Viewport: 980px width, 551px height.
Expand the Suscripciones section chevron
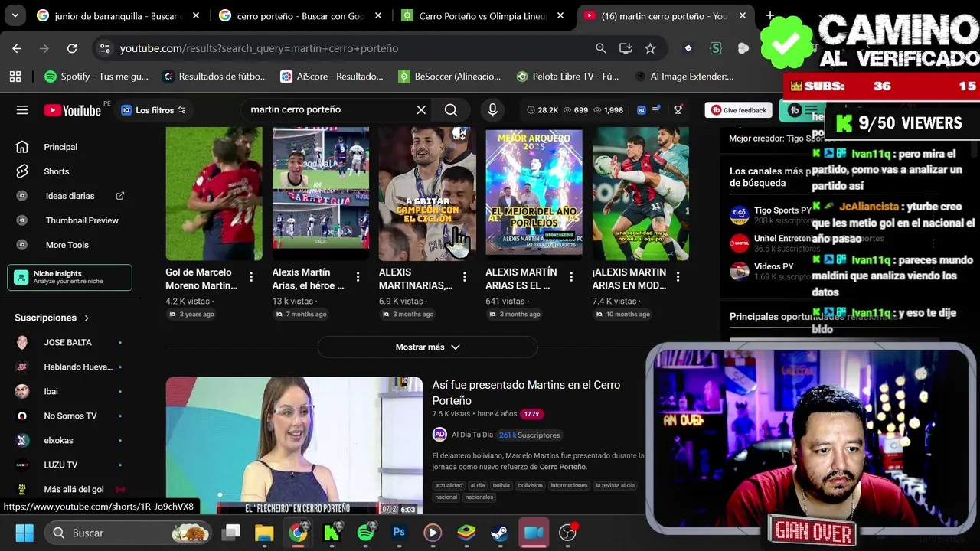87,318
